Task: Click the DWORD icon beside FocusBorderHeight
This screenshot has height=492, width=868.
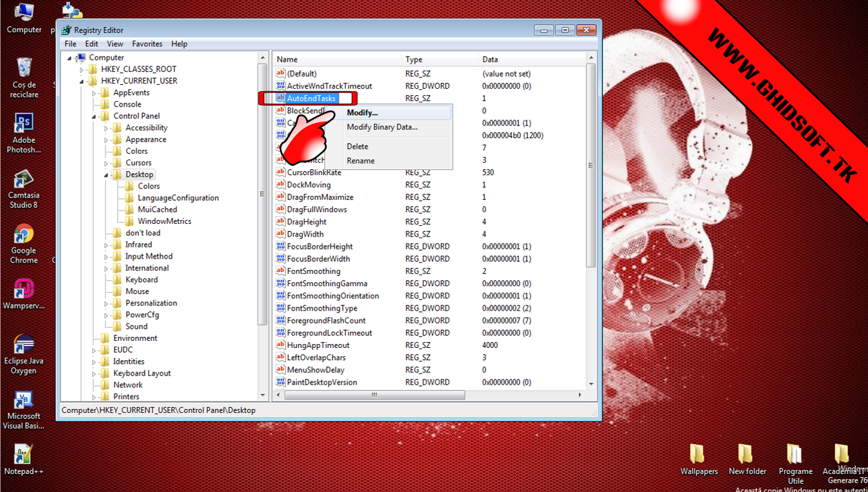Action: click(280, 246)
